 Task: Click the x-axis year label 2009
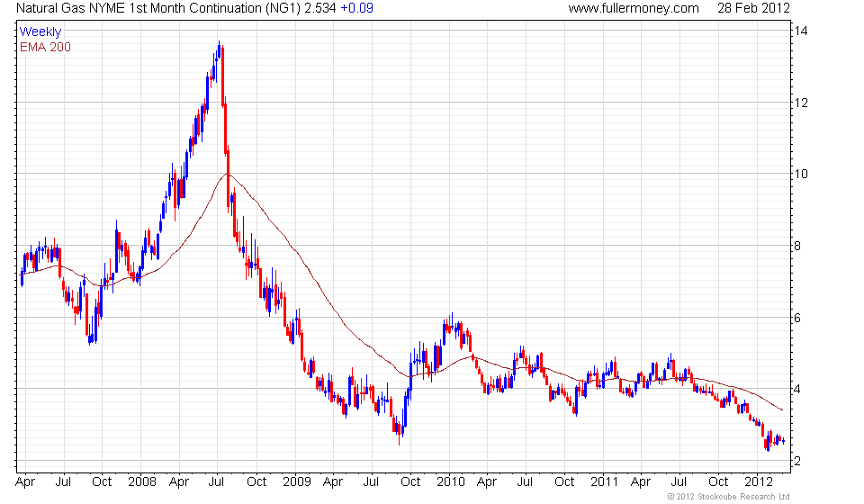(x=296, y=482)
